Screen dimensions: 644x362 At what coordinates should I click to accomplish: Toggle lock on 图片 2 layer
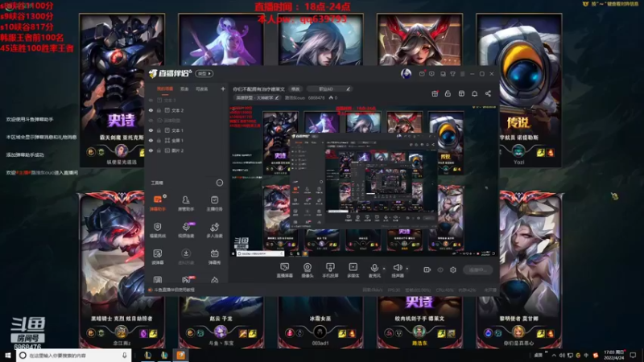[x=159, y=150]
